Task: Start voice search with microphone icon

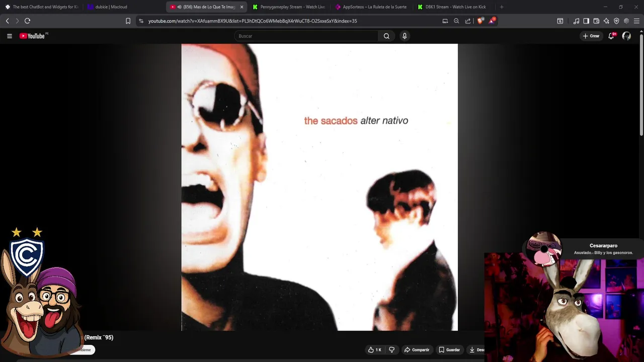Action: point(404,36)
